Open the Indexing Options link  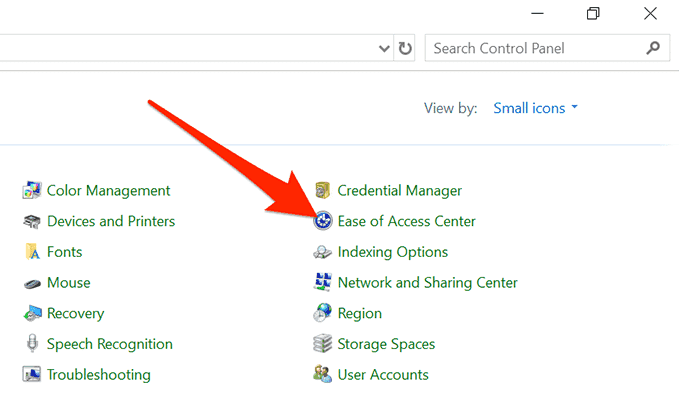(x=393, y=252)
